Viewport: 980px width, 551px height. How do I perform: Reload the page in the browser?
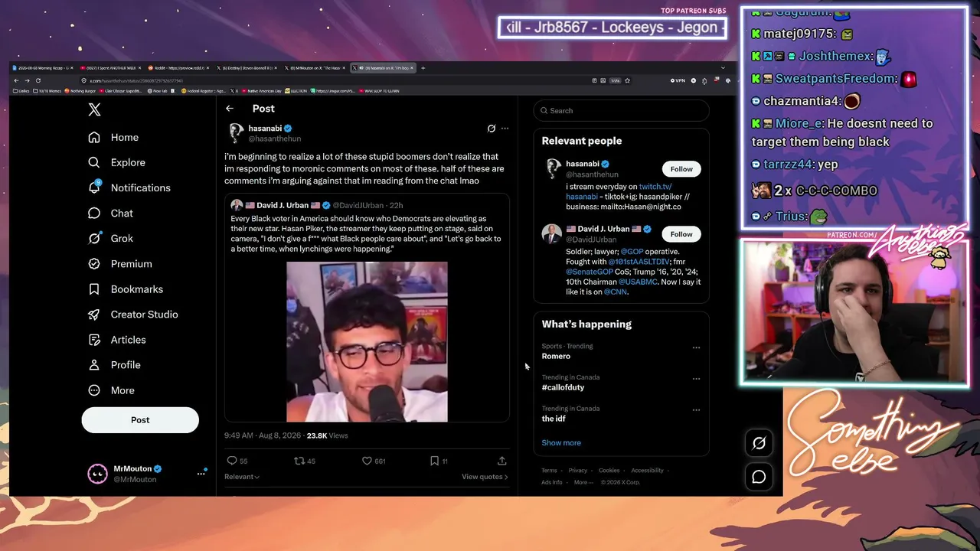(x=38, y=80)
